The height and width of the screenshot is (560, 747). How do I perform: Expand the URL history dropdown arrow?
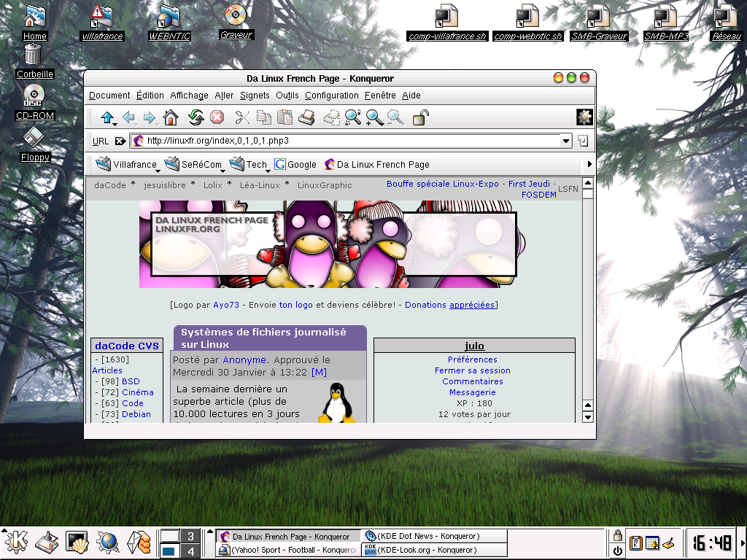pyautogui.click(x=565, y=141)
